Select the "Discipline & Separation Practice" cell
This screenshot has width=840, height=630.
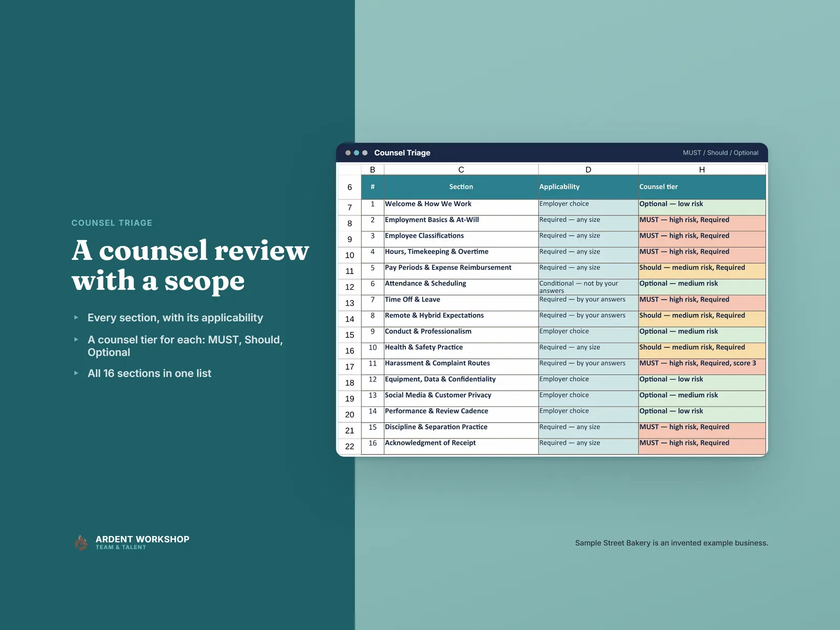click(461, 430)
